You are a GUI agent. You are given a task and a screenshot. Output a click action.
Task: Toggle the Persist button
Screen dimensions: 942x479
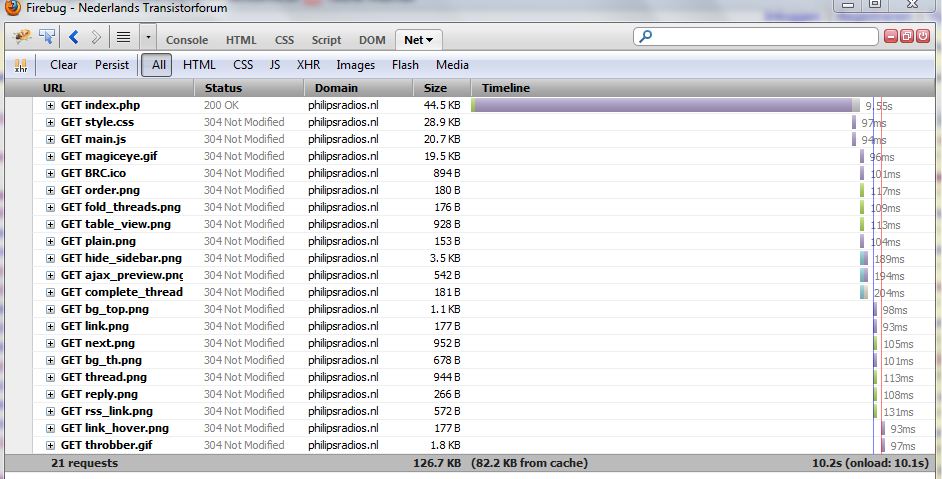click(x=112, y=65)
